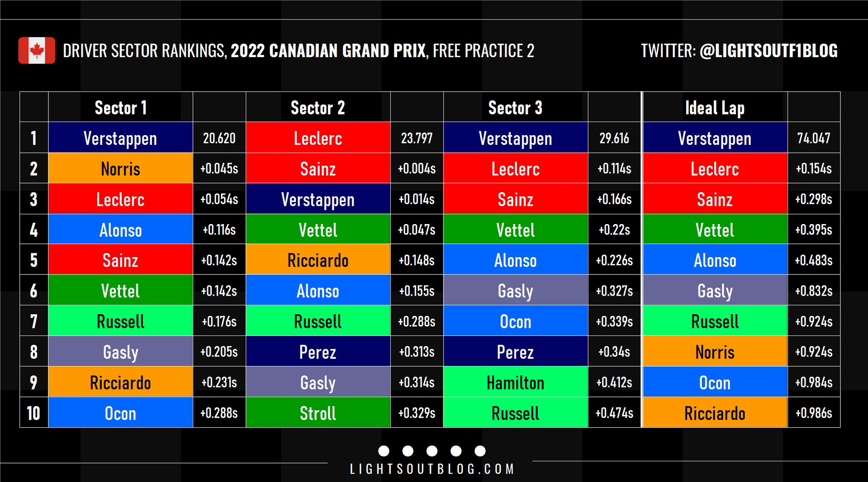
Task: Select the green Stroll cell in Sector 2
Action: [318, 413]
